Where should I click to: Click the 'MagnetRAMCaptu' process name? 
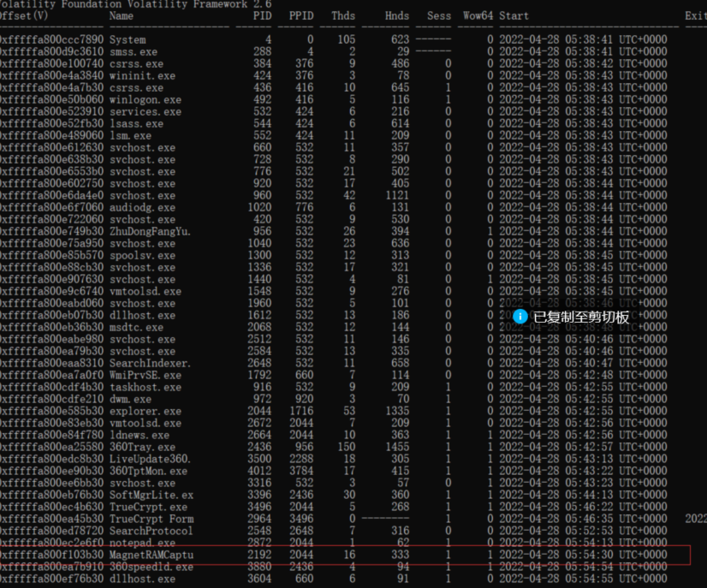(x=151, y=555)
